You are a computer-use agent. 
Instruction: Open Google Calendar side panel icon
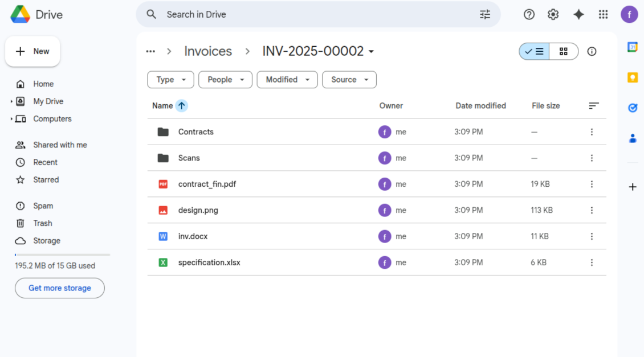[632, 47]
